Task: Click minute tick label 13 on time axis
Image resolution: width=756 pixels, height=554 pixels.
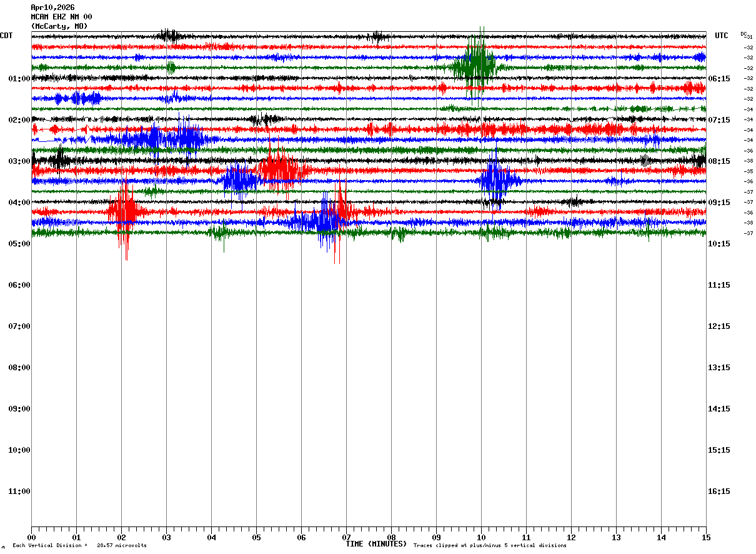Action: tap(616, 537)
